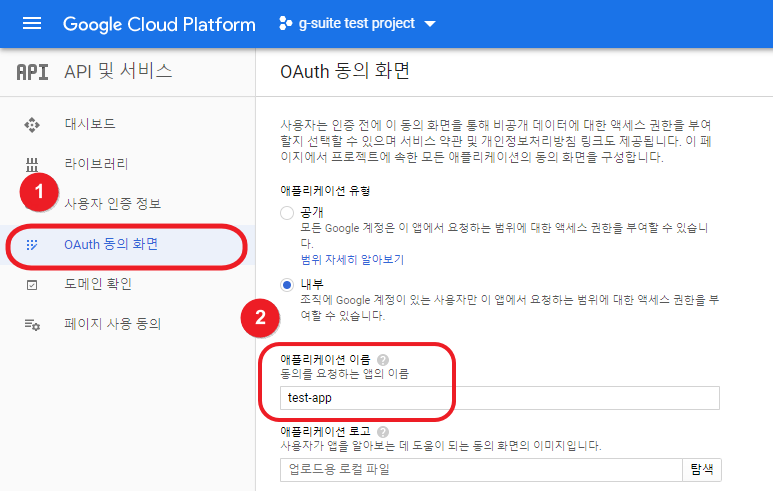Click the test-app application name field
Image resolution: width=773 pixels, height=491 pixels.
point(500,398)
